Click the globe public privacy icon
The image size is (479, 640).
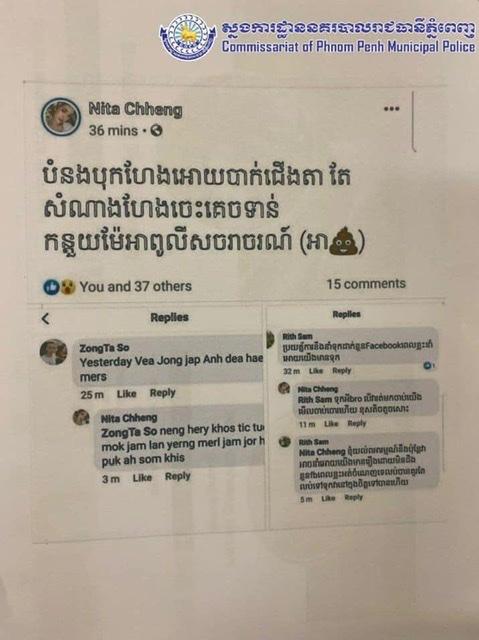click(x=156, y=131)
